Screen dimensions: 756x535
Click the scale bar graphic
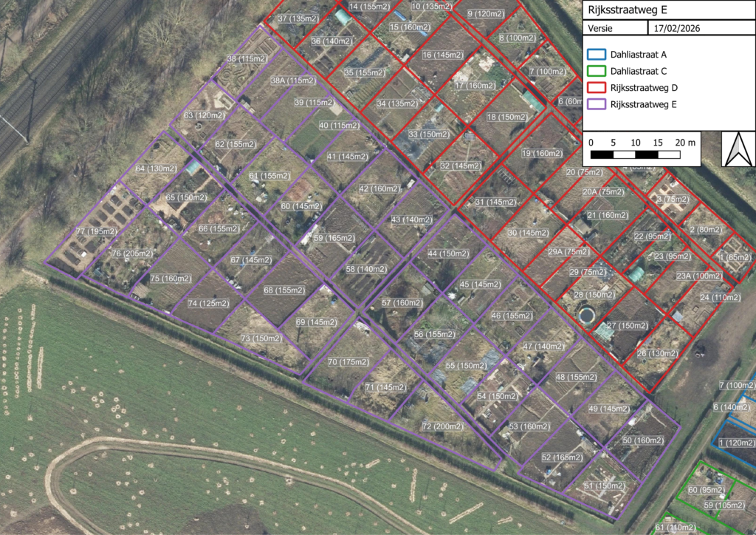[636, 154]
